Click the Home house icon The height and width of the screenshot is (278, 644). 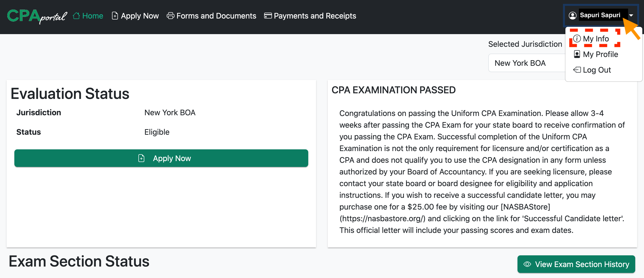76,16
